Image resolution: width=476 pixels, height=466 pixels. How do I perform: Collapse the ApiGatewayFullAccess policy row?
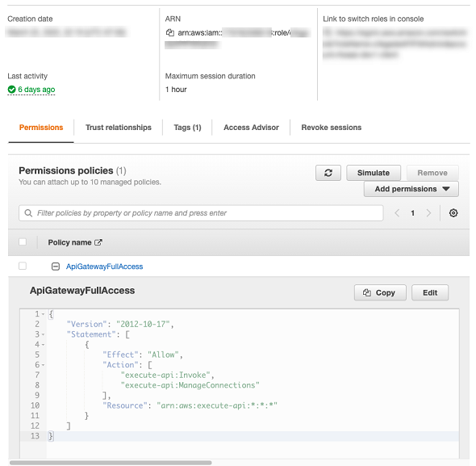click(x=55, y=267)
